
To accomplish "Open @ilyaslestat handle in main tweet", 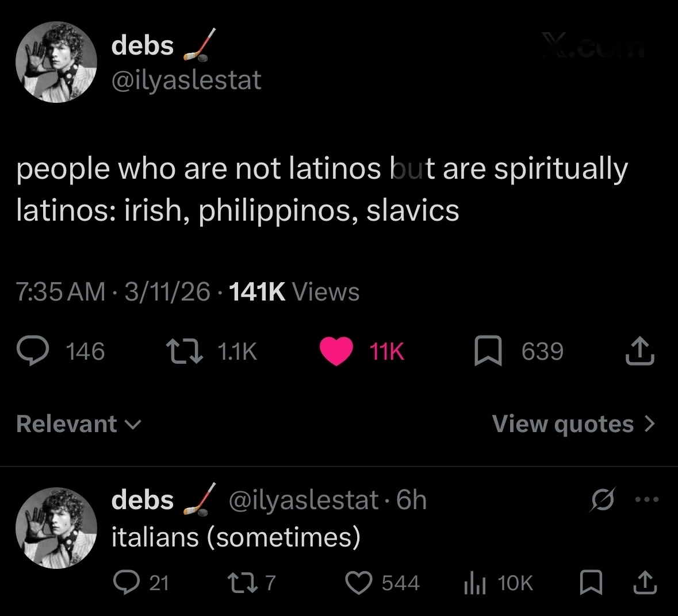I will tap(186, 80).
